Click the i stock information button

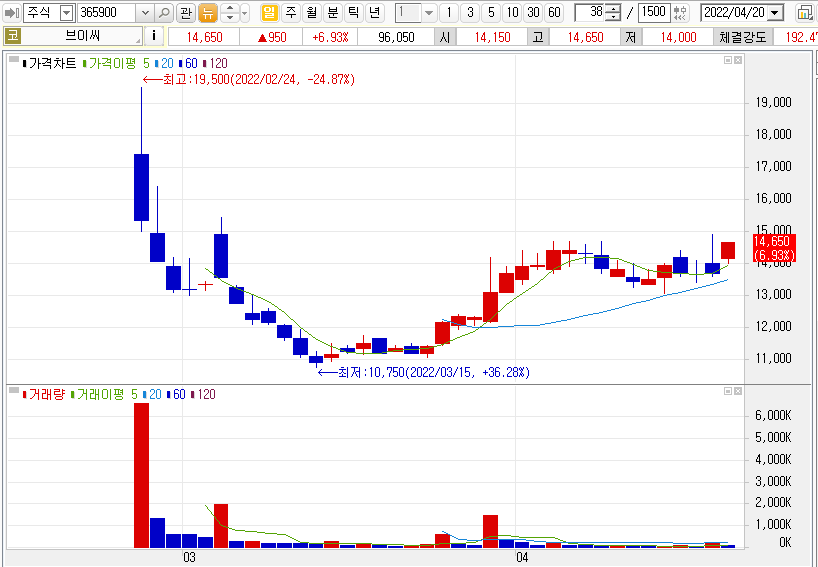[x=153, y=36]
